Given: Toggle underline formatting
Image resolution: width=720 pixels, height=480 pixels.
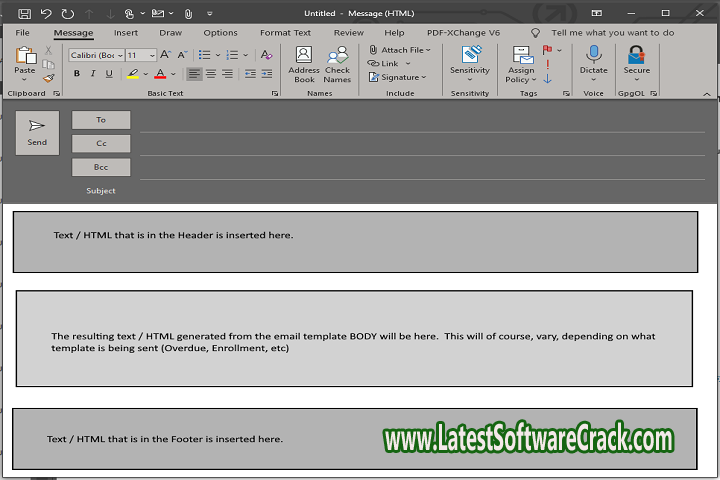Looking at the screenshot, I should [109, 74].
